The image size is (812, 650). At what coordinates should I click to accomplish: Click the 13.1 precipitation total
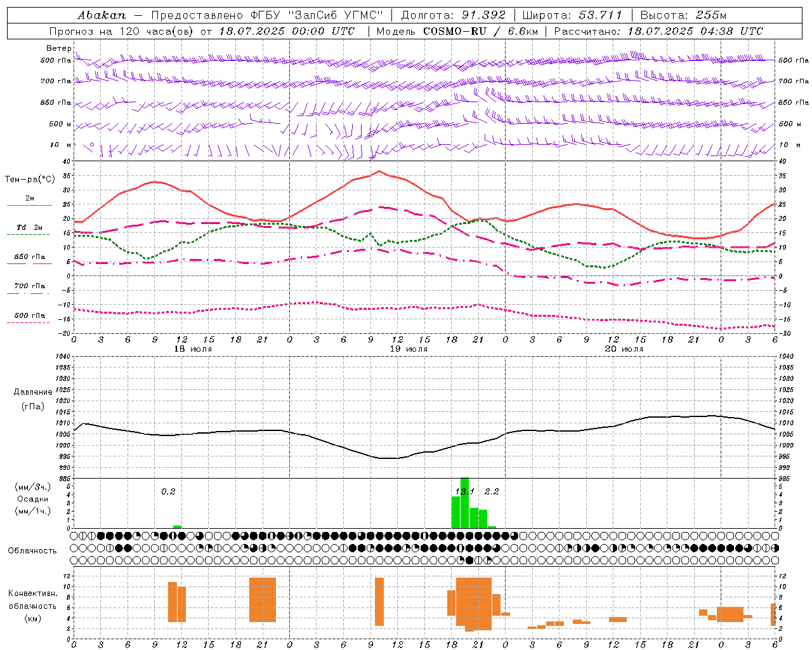coord(465,491)
